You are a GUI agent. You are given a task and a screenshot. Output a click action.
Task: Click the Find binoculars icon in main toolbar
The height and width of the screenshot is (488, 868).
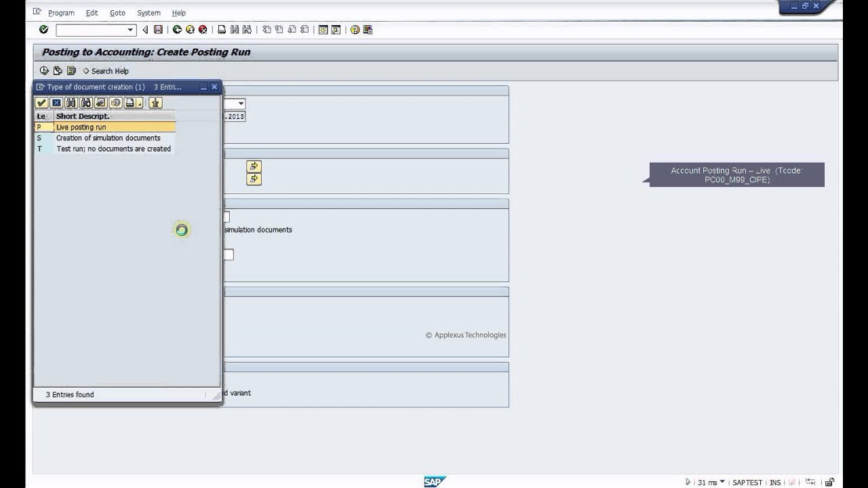point(235,30)
